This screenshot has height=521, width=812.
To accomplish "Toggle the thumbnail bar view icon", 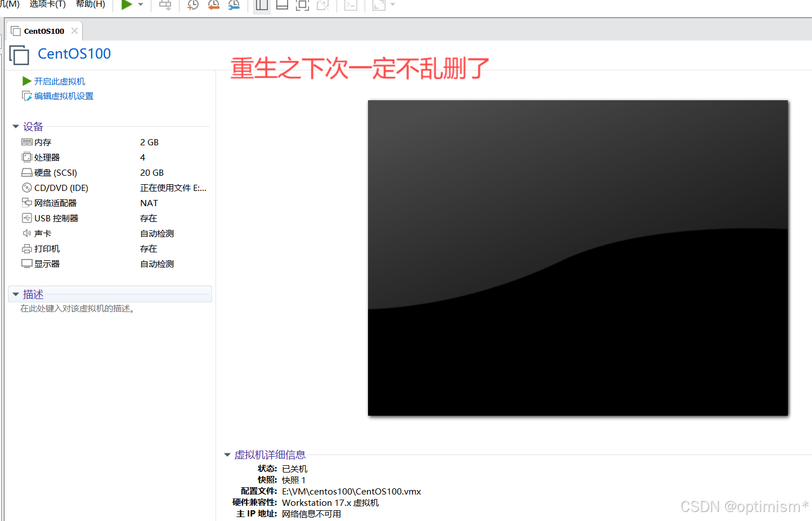I will [282, 5].
